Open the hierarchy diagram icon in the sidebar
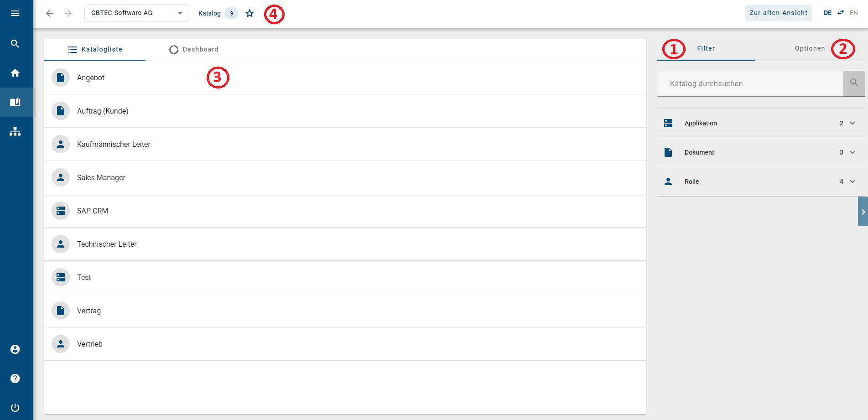This screenshot has width=868, height=420. (15, 132)
